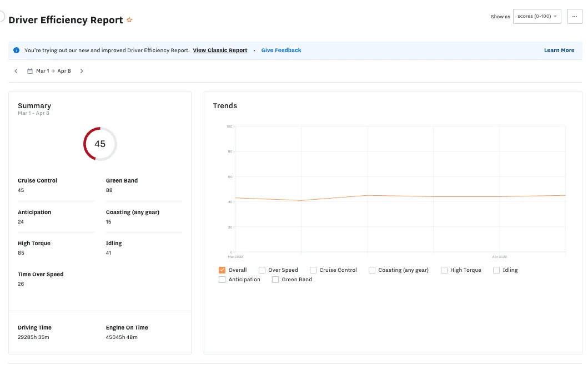Uncheck the Overall trend checkbox
Screen dimensions: 588x365
222,270
